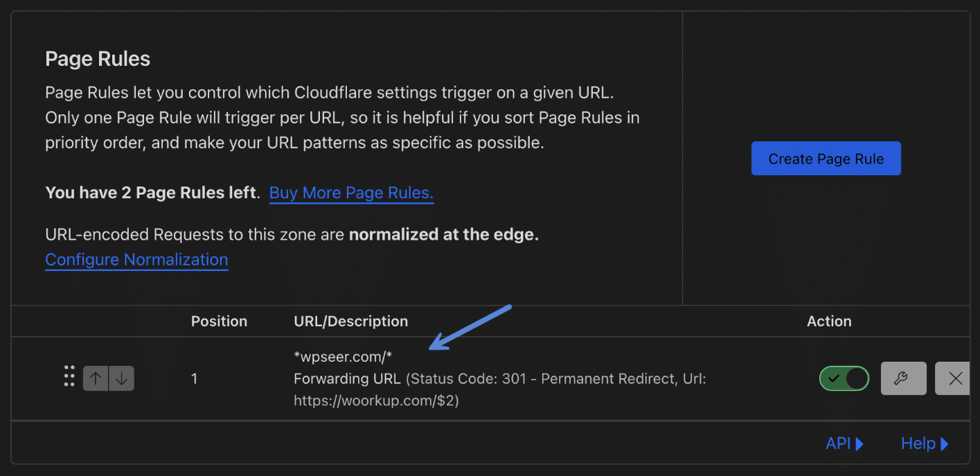Click the triangle arrow beside Help
The image size is (980, 476).
(945, 443)
